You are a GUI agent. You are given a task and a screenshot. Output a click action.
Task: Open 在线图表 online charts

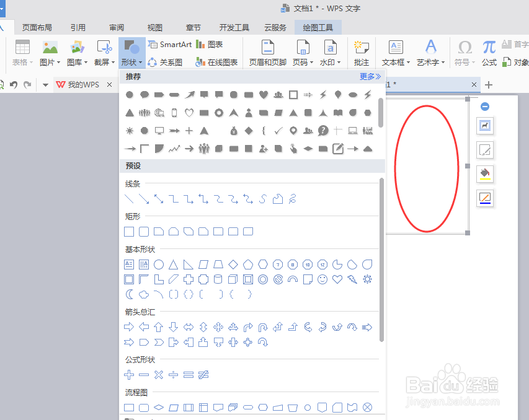click(216, 63)
